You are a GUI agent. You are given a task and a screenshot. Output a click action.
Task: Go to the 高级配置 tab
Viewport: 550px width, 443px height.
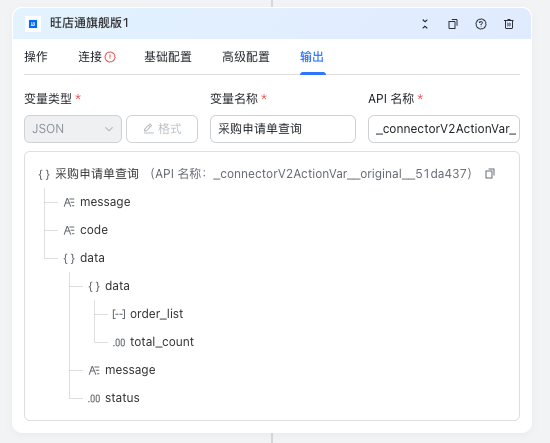(246, 57)
